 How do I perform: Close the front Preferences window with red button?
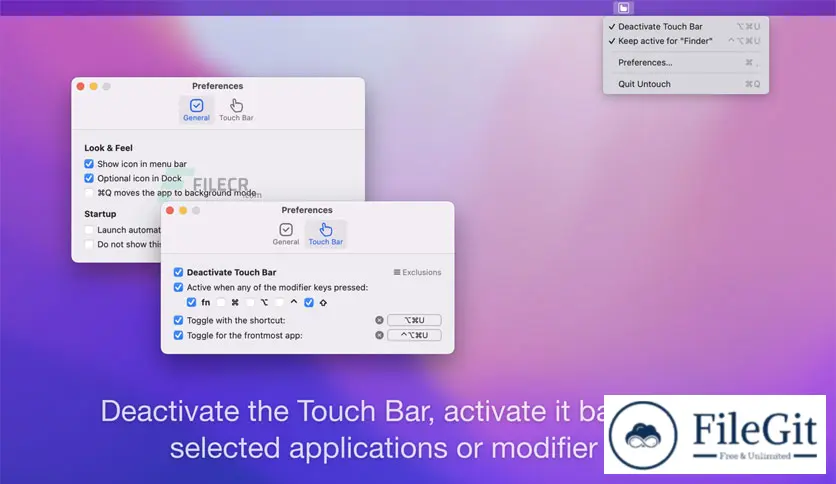(x=170, y=211)
